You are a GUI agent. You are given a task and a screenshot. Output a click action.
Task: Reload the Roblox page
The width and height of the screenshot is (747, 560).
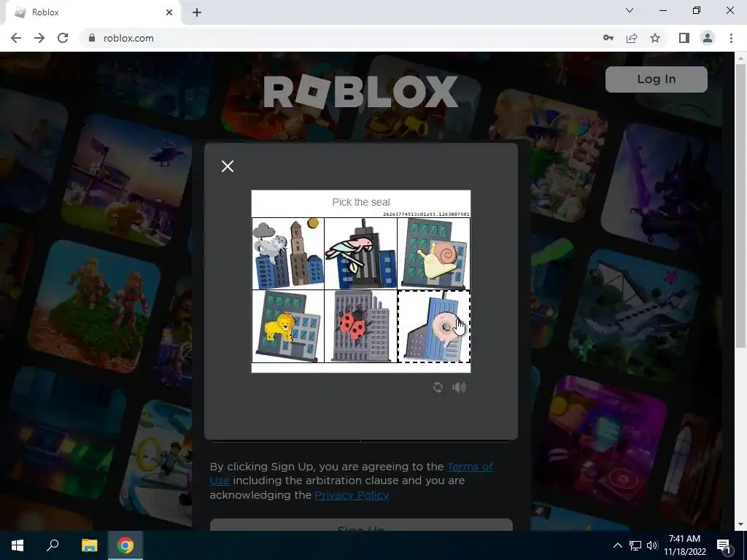[x=63, y=38]
